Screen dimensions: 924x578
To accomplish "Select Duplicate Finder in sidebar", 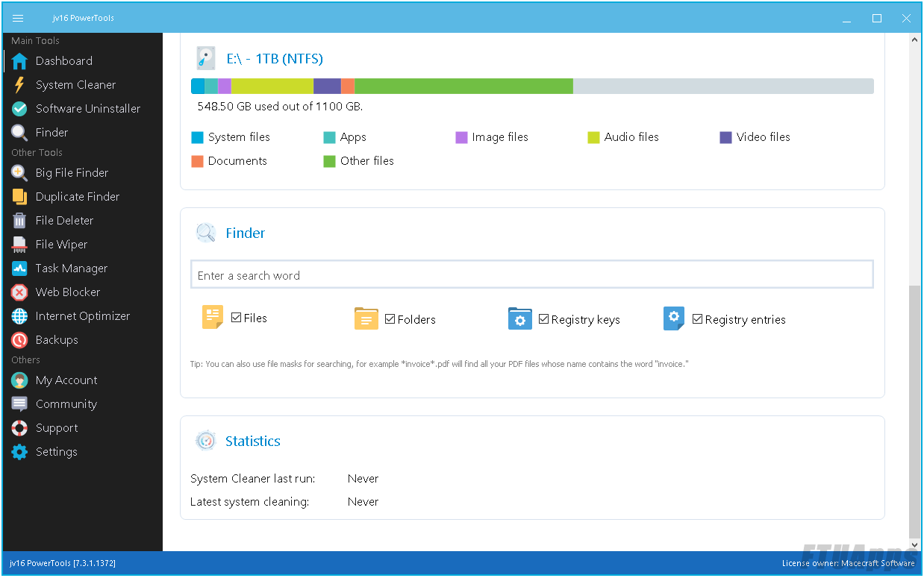I will tap(78, 197).
